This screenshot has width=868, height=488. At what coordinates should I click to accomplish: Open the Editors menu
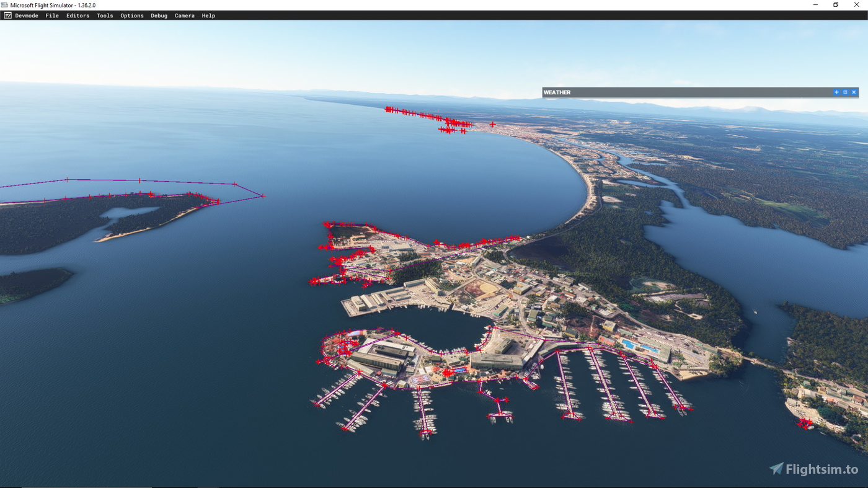pyautogui.click(x=77, y=16)
